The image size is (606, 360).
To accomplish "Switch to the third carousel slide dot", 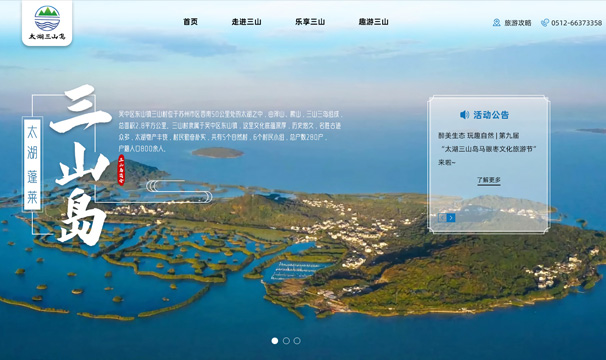I will click(297, 341).
